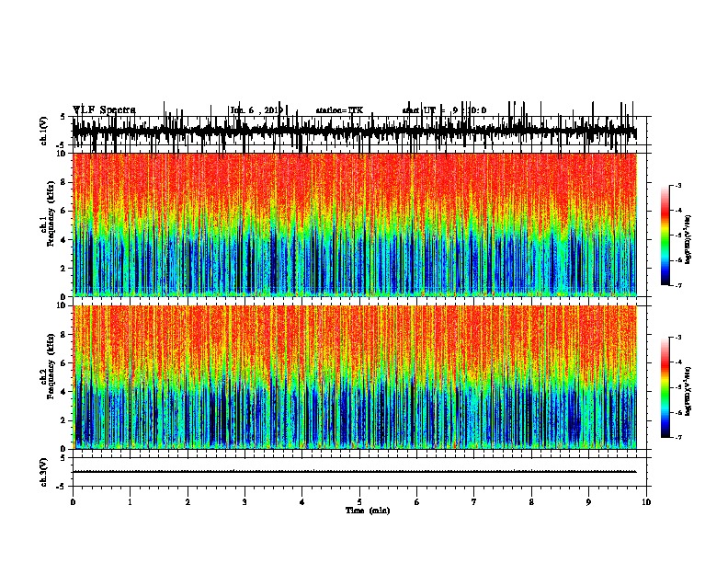
Task: Click the time axis tick label "8"
Action: (531, 502)
